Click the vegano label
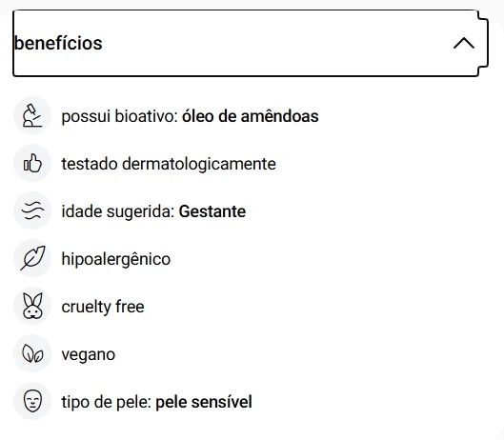 click(88, 355)
